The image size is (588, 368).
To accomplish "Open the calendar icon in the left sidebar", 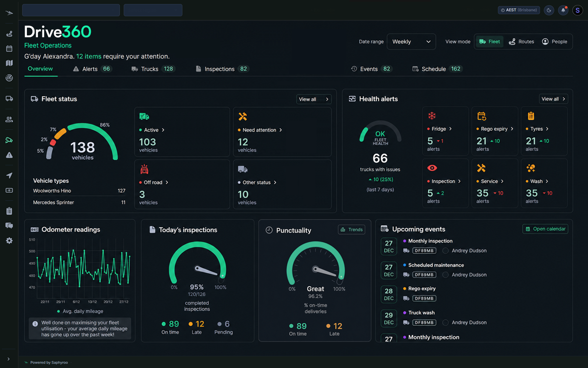I will pyautogui.click(x=9, y=48).
